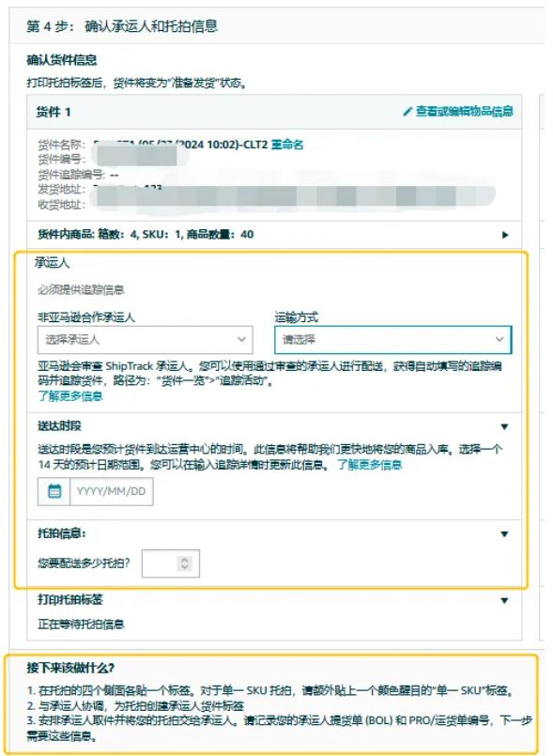Viewport: 553px width, 756px height.
Task: Collapse the 送达时段 section
Action: tap(504, 426)
